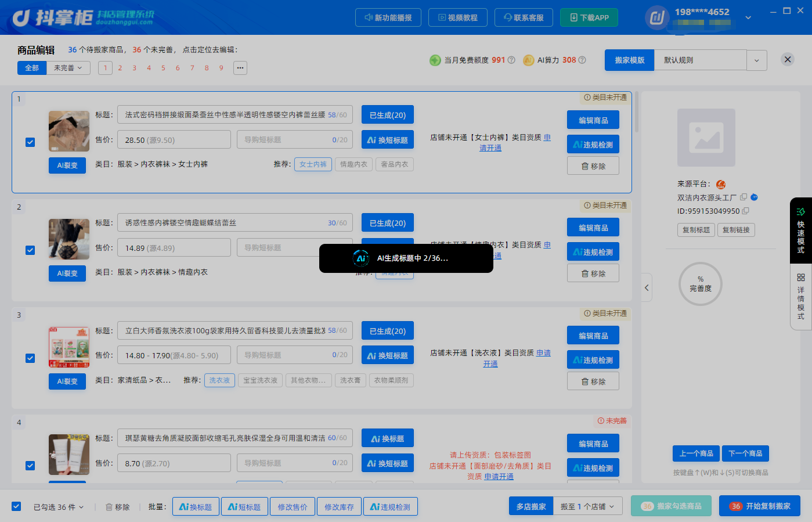Go to page 9 of the product list
Viewport: 812px width, 522px height.
221,68
